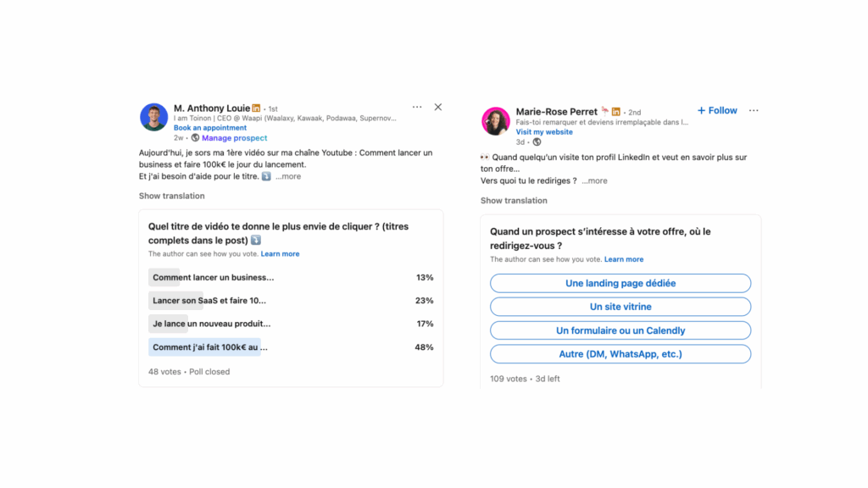Follow Marie-Rose Perret

click(717, 111)
